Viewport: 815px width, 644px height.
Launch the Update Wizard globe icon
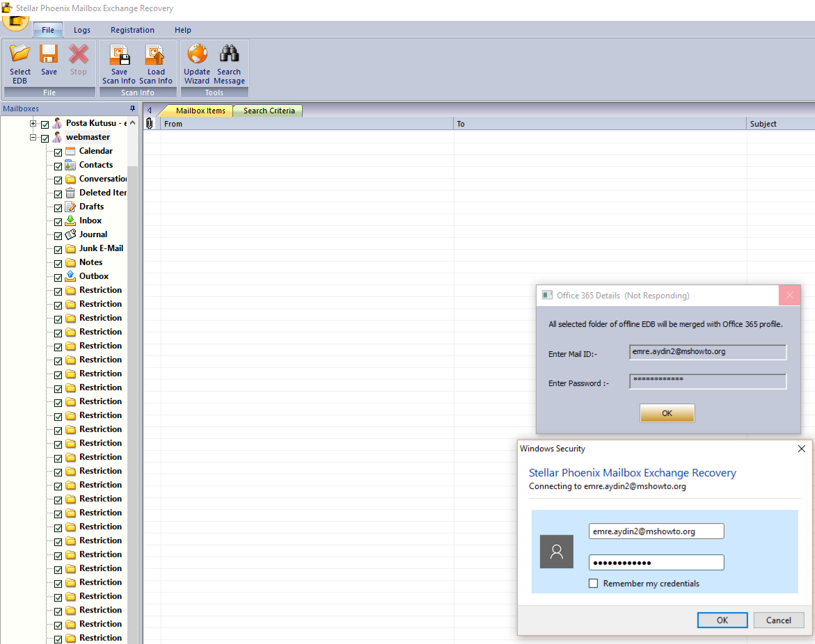197,54
